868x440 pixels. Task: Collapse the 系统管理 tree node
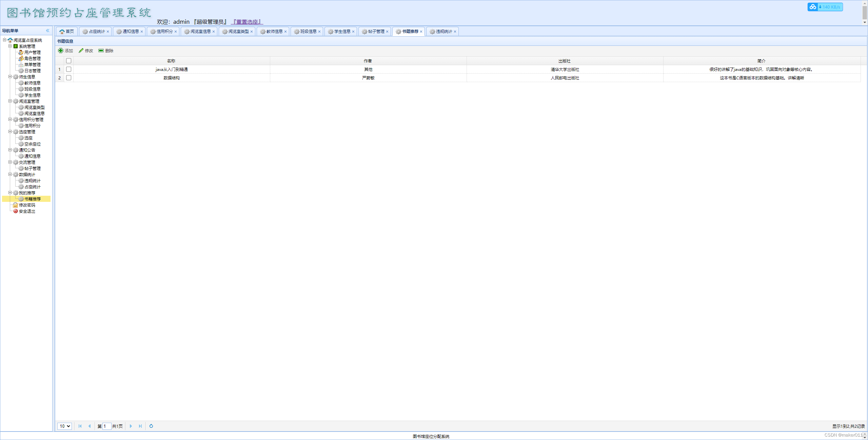[x=10, y=46]
